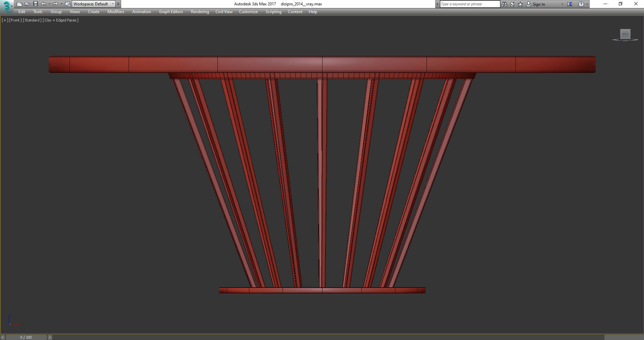Expand the Sign In dropdown arrow

click(562, 4)
